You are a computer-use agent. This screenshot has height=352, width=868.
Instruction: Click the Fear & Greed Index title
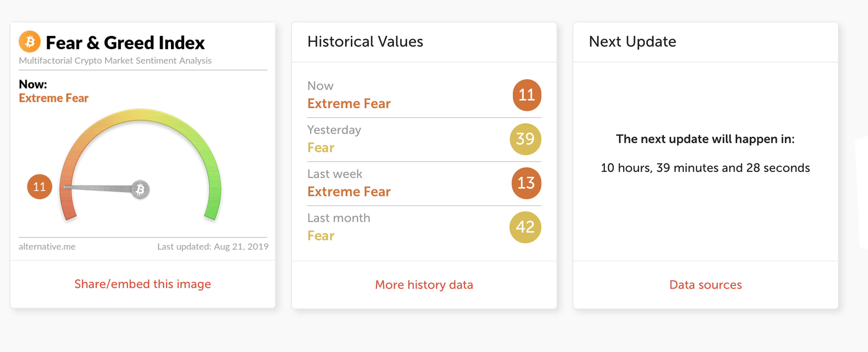[x=125, y=43]
